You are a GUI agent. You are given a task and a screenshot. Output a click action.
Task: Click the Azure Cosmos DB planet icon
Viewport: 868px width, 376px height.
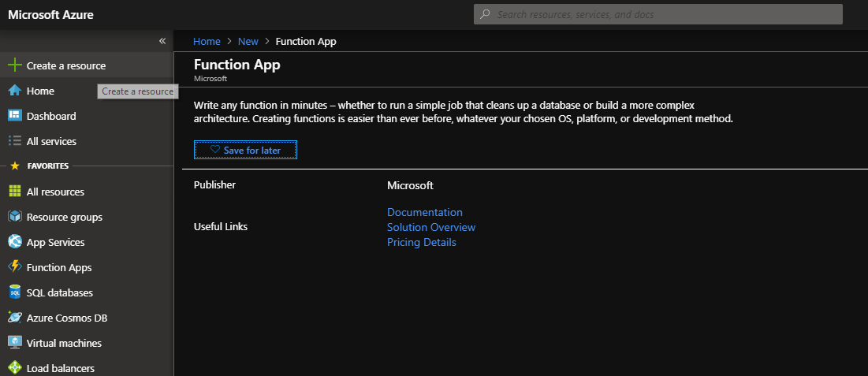click(x=15, y=318)
